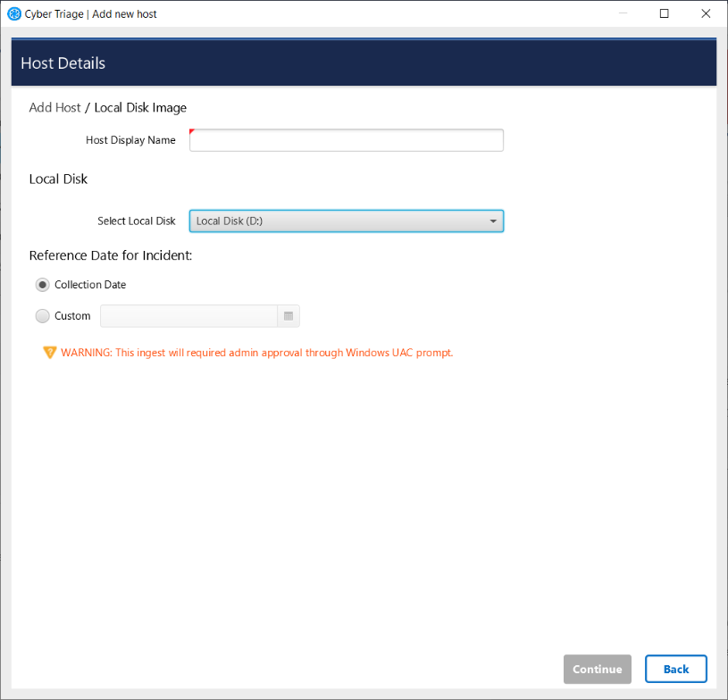Click the Back button
Viewport: 728px width, 700px height.
click(675, 669)
